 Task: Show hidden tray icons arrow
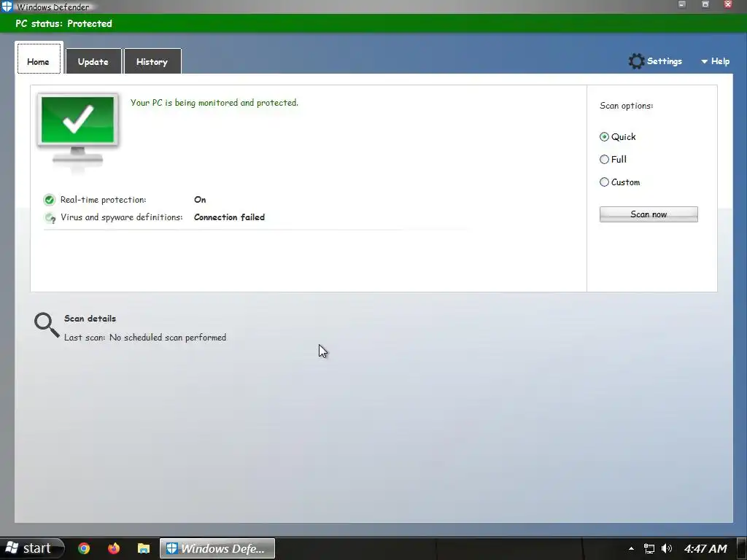[631, 548]
